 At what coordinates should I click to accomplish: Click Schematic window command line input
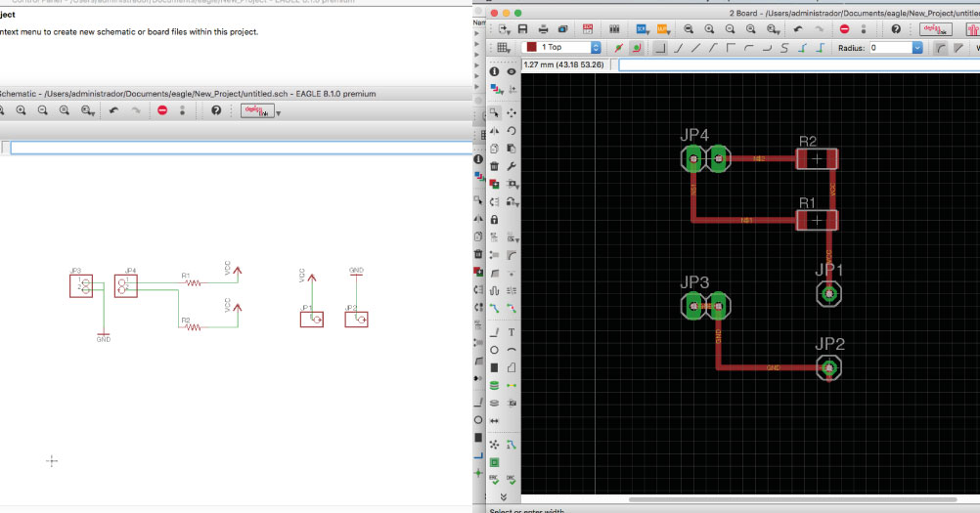(x=242, y=148)
